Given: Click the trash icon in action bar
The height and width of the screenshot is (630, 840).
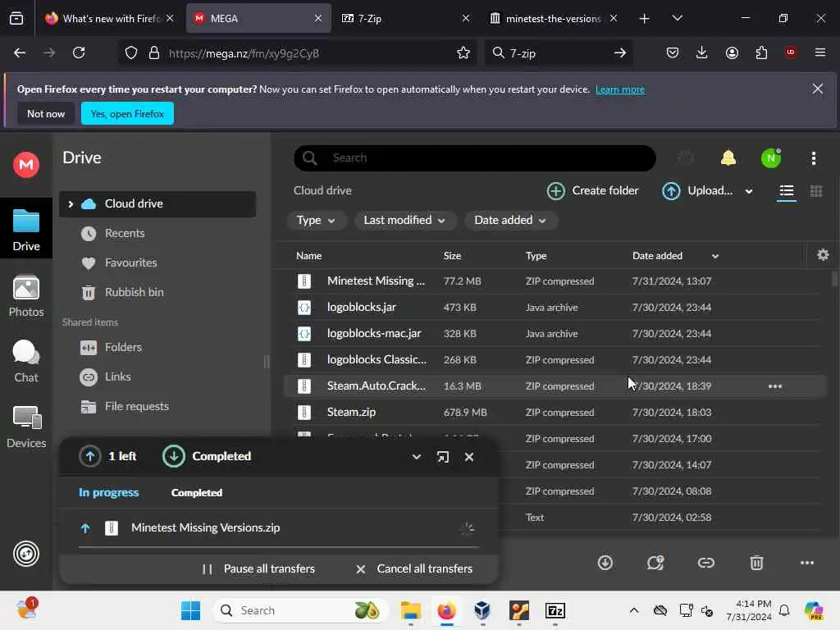Looking at the screenshot, I should pos(756,563).
